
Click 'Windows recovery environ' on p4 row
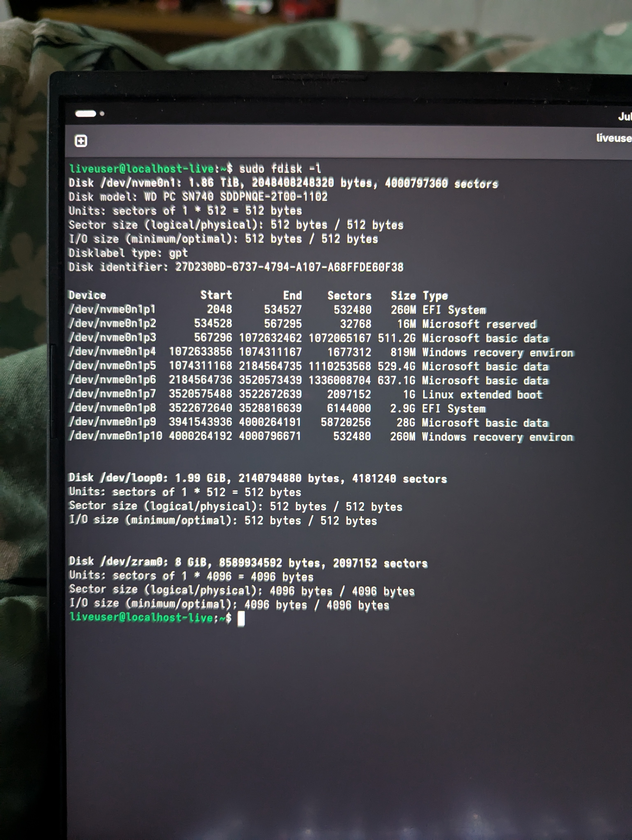[498, 352]
